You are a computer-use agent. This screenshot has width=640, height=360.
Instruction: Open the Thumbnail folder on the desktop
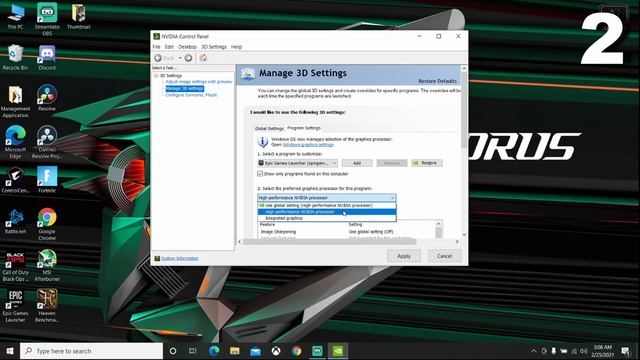(78, 17)
